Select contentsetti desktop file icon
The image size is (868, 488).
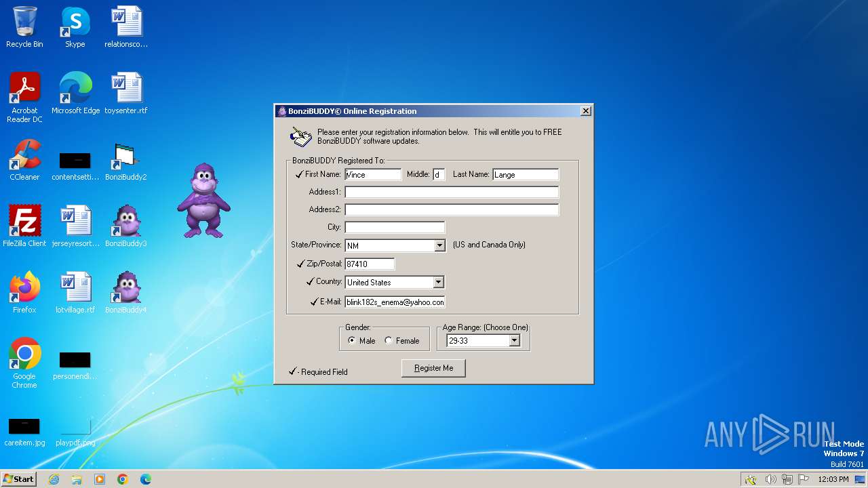click(75, 165)
